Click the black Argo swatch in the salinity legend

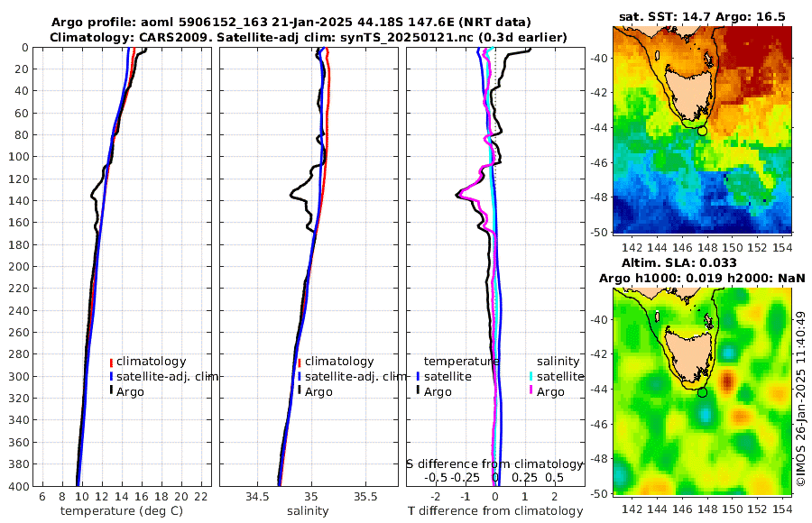pos(300,391)
